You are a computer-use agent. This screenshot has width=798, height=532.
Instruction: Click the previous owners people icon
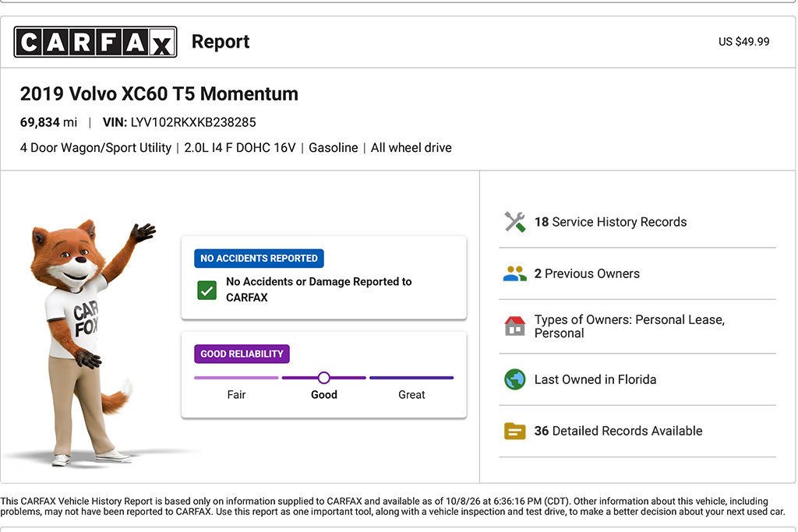point(514,273)
